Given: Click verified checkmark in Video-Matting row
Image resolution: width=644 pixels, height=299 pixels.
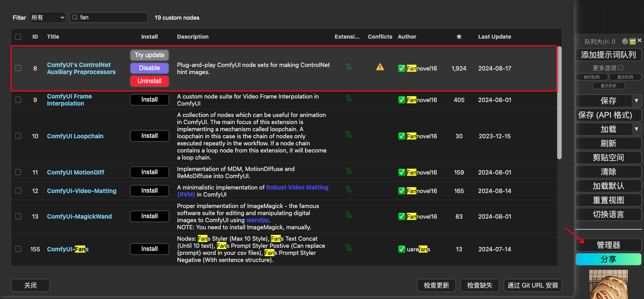Looking at the screenshot, I should (x=402, y=191).
